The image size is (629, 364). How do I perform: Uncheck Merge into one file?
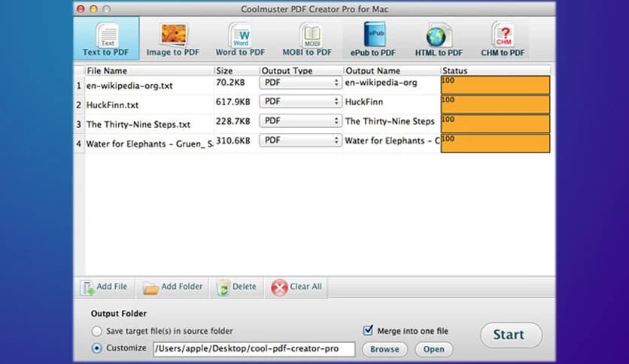point(368,330)
